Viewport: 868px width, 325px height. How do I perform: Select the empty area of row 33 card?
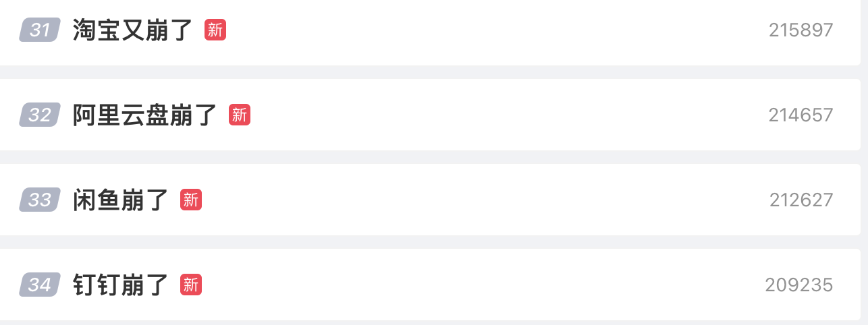click(486, 200)
